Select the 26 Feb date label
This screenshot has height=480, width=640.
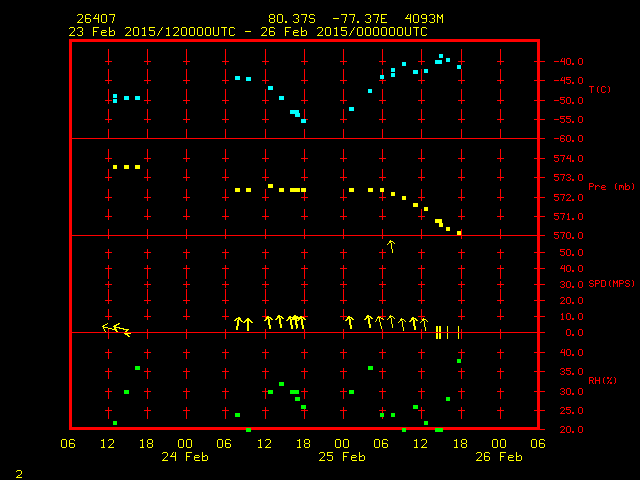click(498, 457)
